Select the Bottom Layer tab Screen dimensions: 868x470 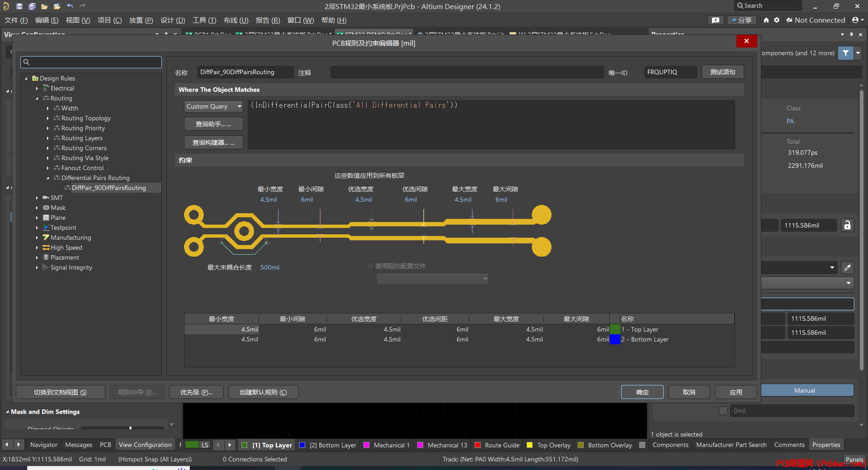pos(328,445)
